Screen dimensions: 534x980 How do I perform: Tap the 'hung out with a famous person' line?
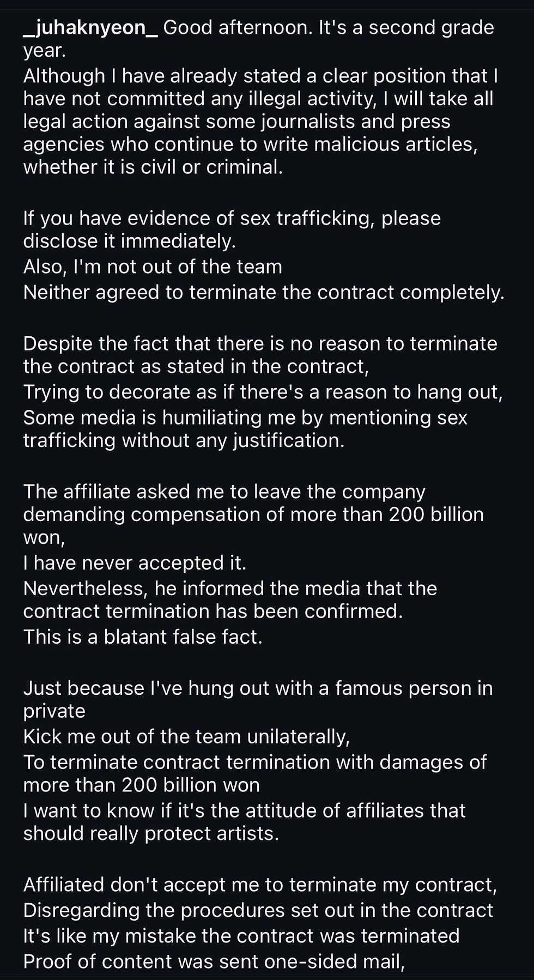coord(258,688)
